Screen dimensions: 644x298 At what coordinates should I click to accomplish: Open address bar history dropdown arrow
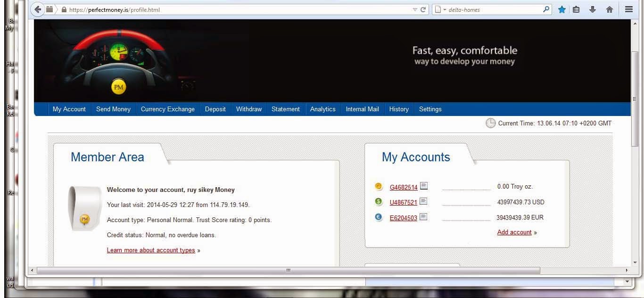tap(415, 9)
